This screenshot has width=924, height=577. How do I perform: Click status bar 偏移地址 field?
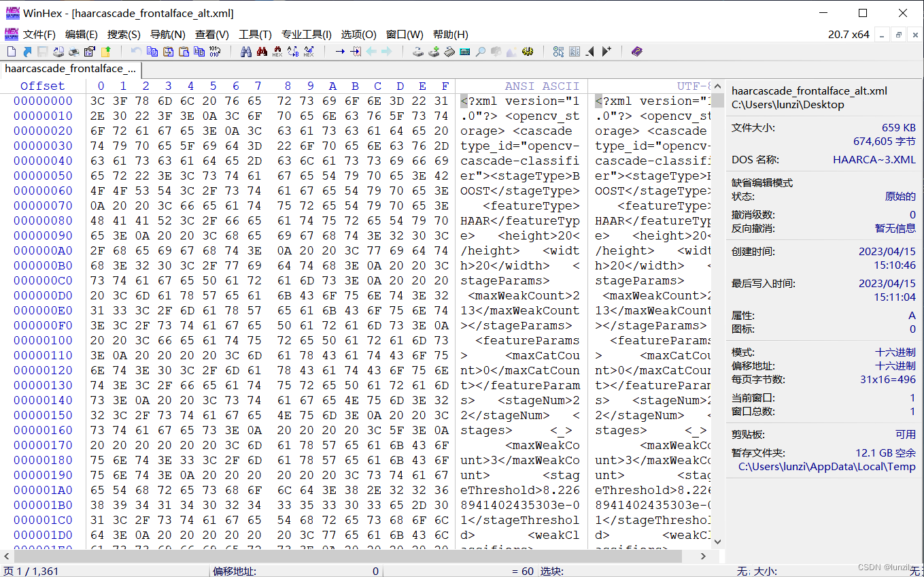pyautogui.click(x=296, y=571)
